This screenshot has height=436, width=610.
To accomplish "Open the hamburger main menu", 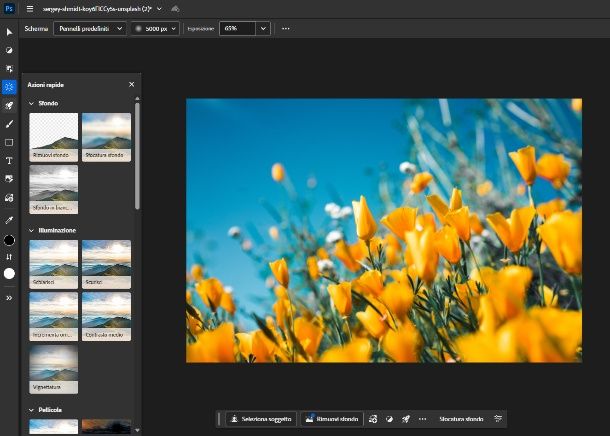I will pos(30,9).
